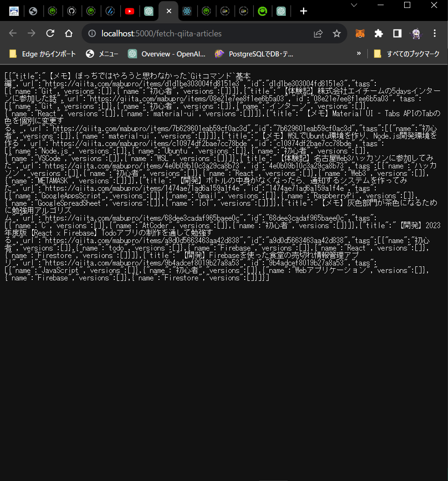Screen dimensions: 448x481
Task: Go to the browser home page
Action: pyautogui.click(x=69, y=34)
